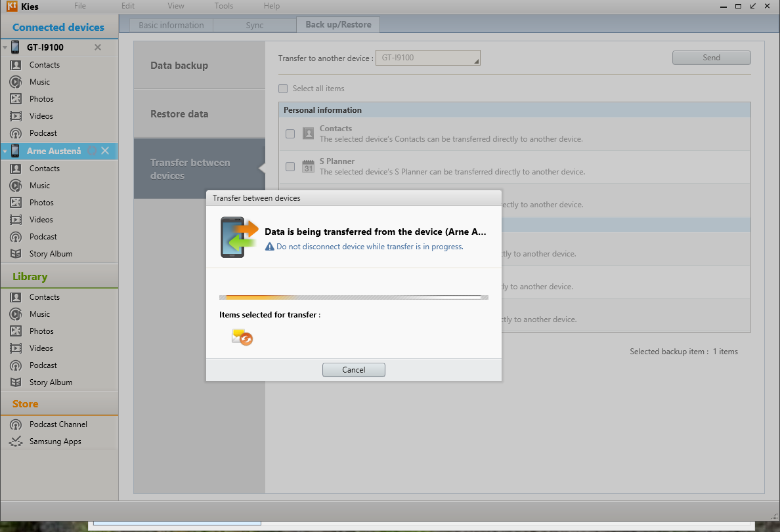Click the Store section heading
This screenshot has width=780, height=532.
26,403
